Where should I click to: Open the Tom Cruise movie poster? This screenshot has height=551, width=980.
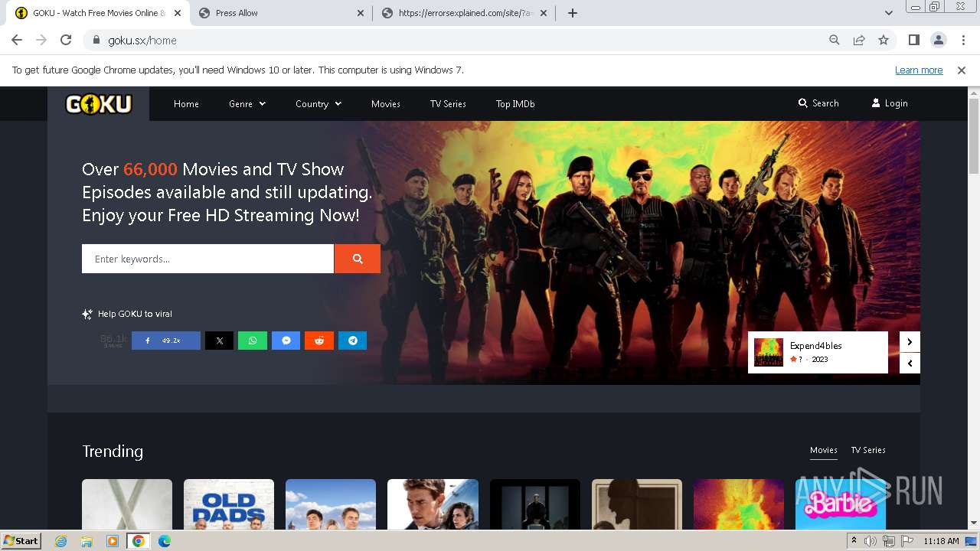[433, 504]
